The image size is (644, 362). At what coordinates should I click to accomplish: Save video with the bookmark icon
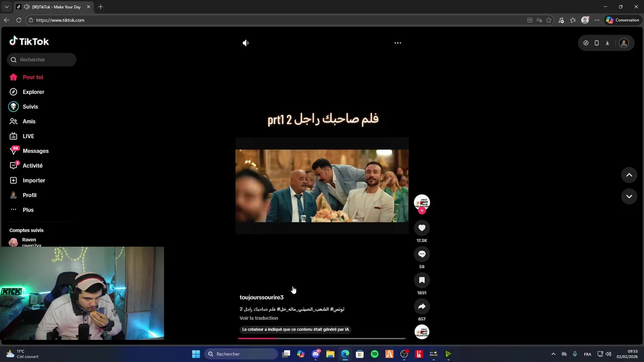[x=422, y=280]
